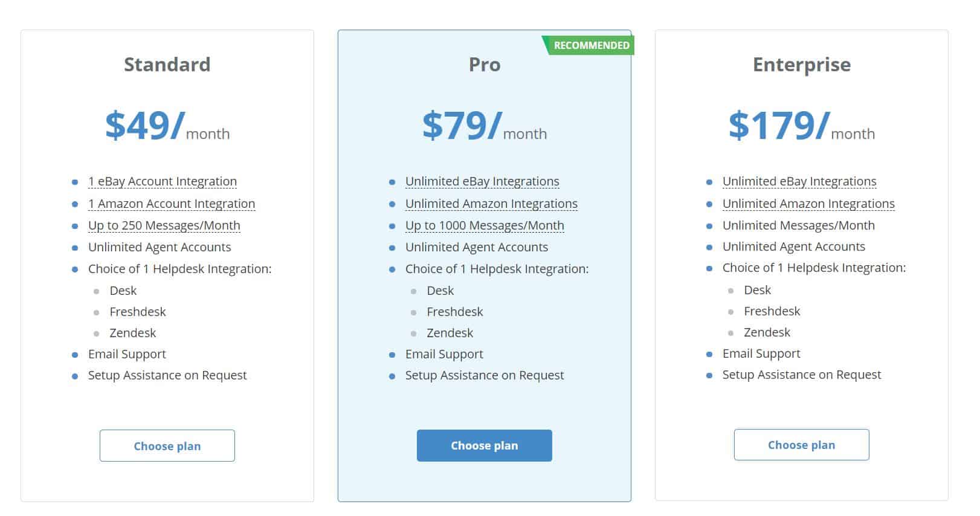Click Zendesk under Standard helpdesk options
The image size is (980, 516).
coord(132,333)
